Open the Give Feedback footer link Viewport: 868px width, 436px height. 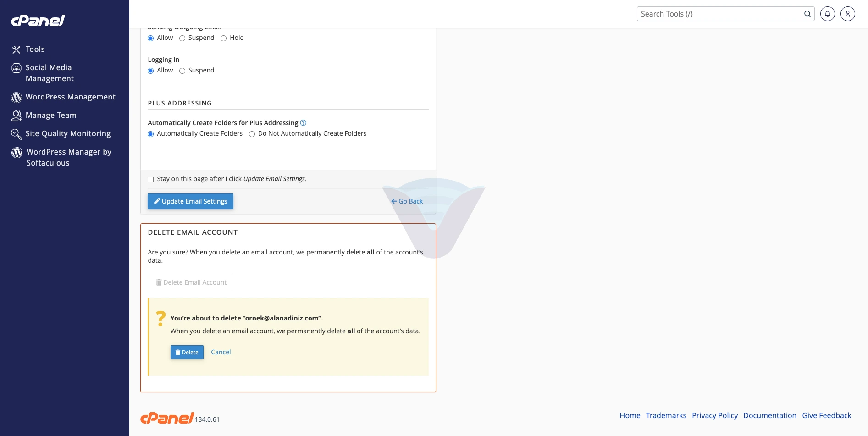(827, 415)
